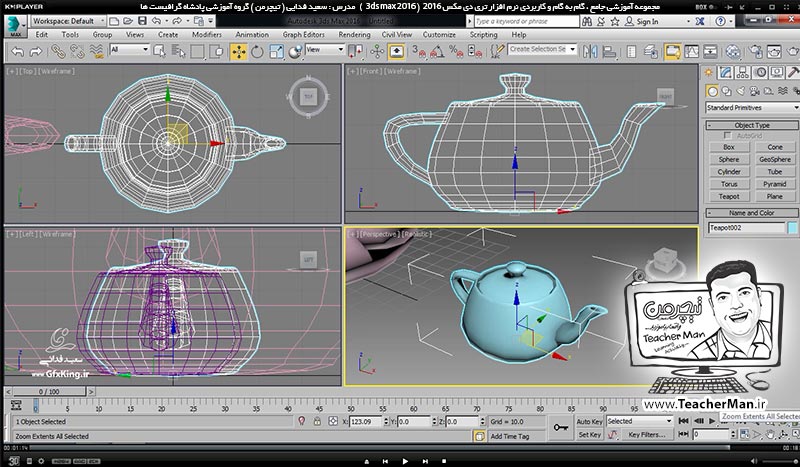Toggle Window/Crossing selection mode
This screenshot has width=800, height=467.
[x=216, y=52]
